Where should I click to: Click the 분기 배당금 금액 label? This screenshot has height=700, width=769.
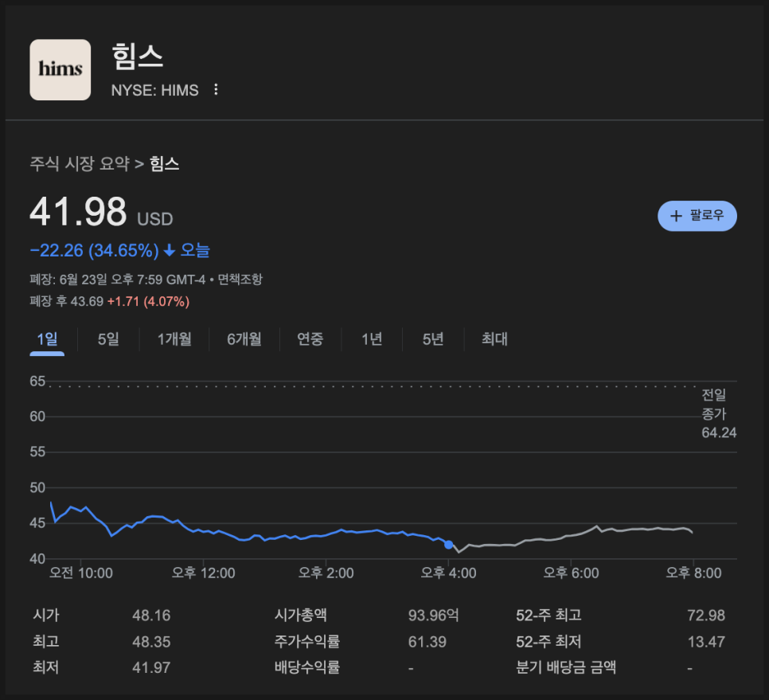tap(566, 667)
